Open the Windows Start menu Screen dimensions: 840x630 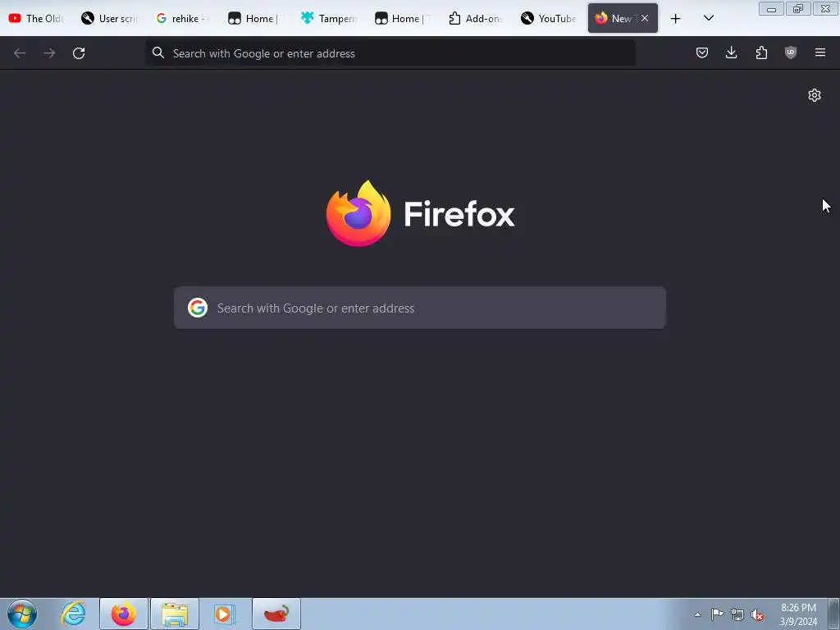tap(22, 614)
